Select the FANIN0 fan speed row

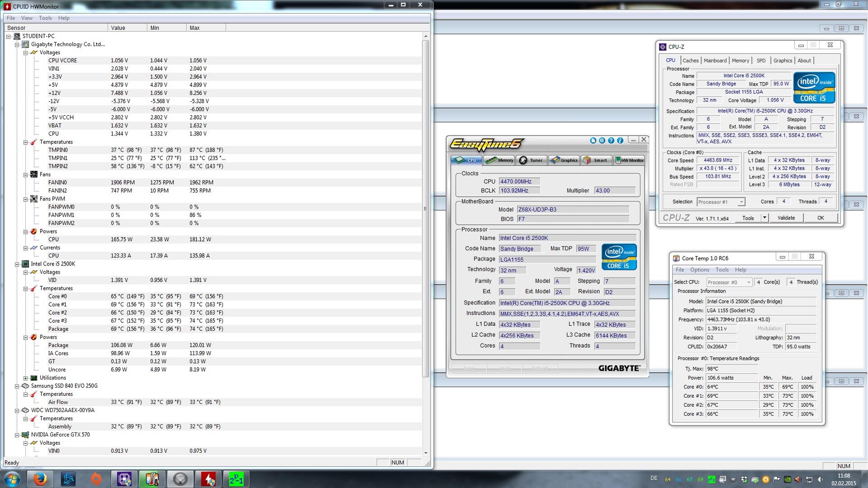tap(213, 183)
